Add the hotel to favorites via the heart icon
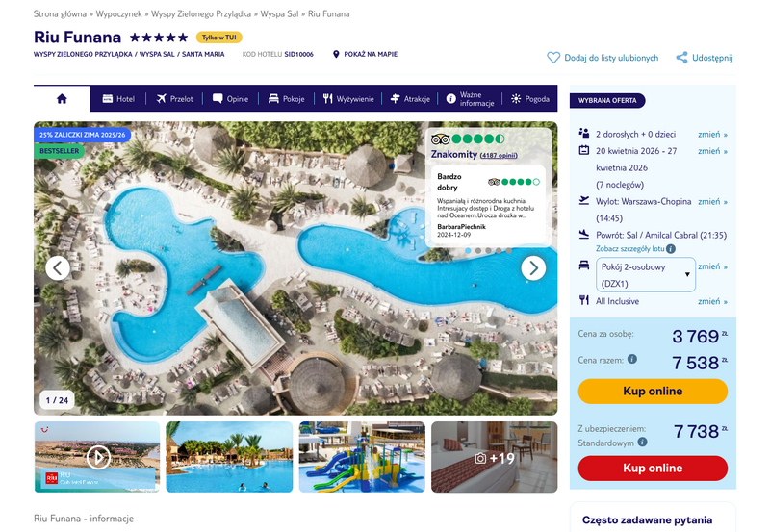The height and width of the screenshot is (532, 770). click(553, 58)
